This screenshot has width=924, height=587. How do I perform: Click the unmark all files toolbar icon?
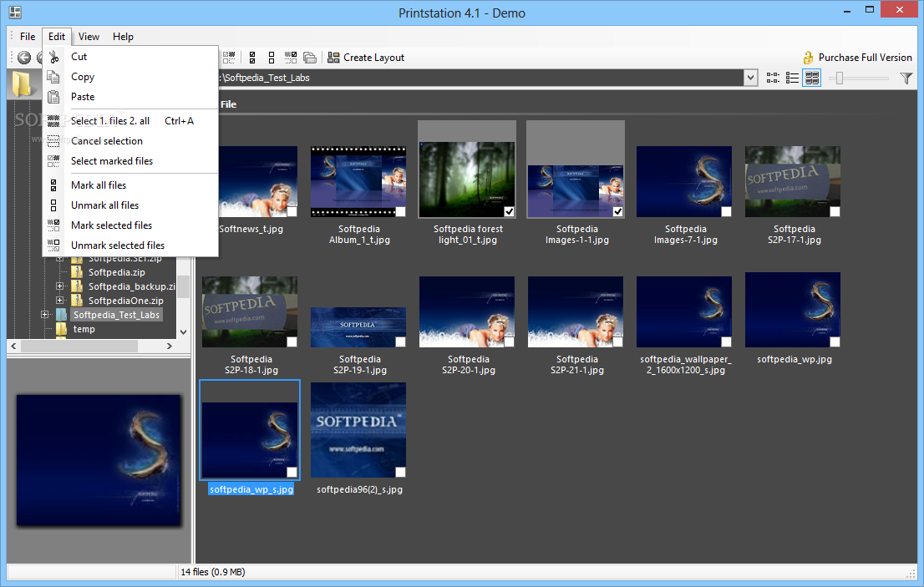tap(271, 58)
